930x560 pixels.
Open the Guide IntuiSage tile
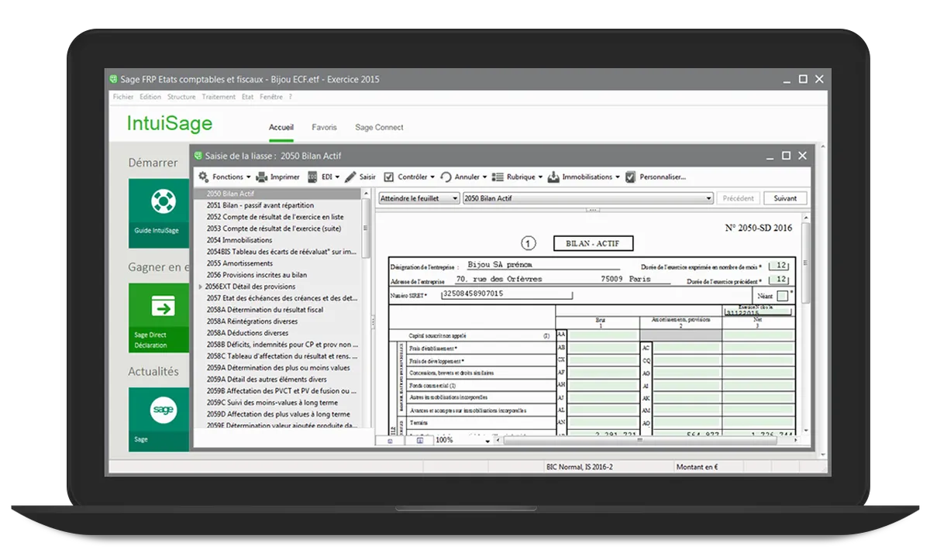[x=159, y=213]
